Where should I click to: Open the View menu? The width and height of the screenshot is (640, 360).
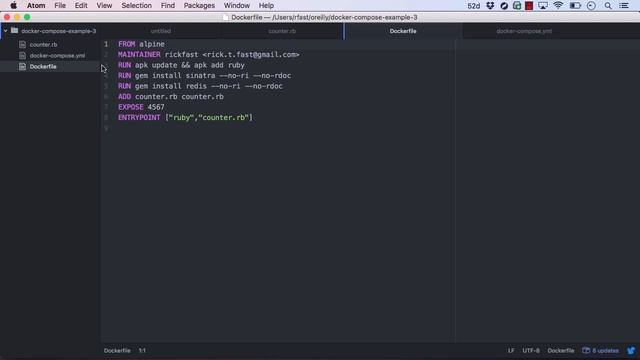tap(104, 6)
